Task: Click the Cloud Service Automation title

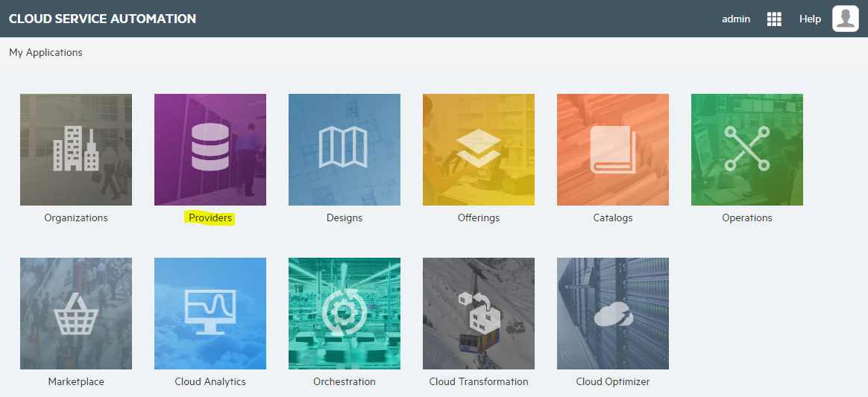Action: click(102, 18)
